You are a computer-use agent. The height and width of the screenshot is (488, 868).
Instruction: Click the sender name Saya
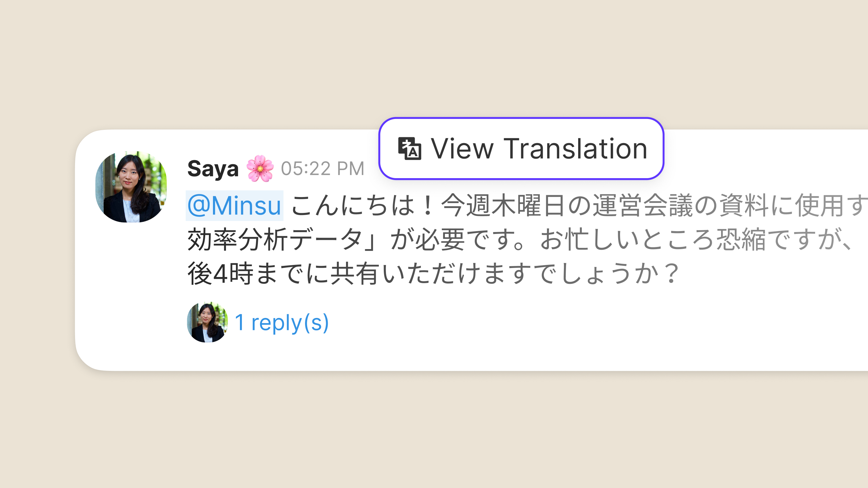point(213,168)
